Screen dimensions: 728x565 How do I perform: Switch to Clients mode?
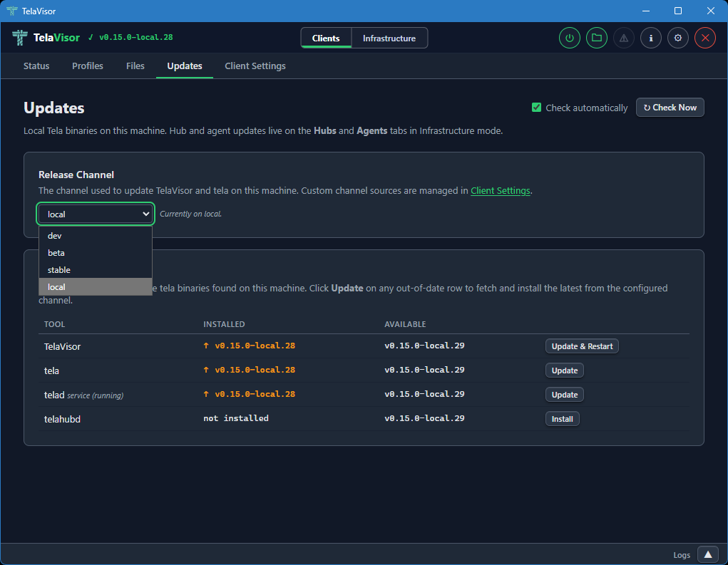tap(325, 38)
